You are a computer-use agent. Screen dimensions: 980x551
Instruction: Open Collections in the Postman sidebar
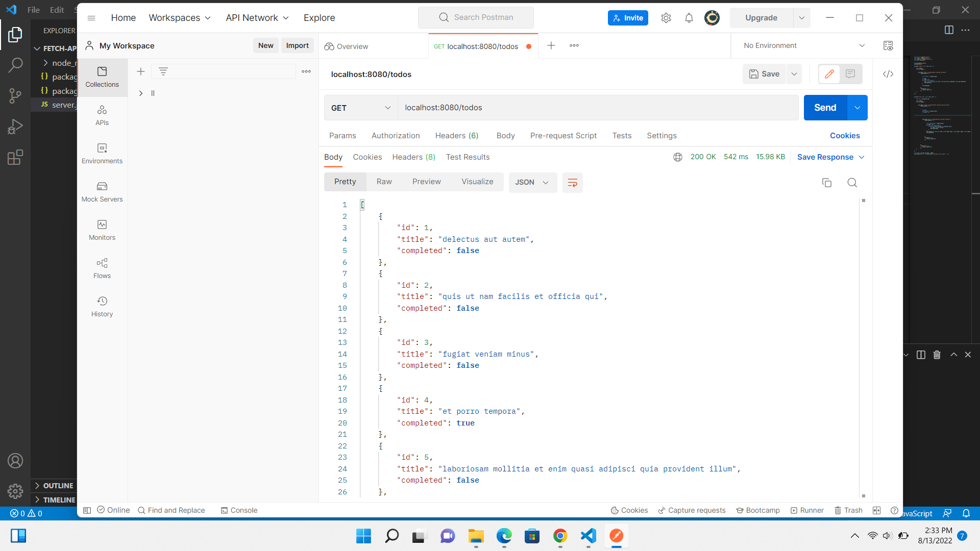[102, 77]
